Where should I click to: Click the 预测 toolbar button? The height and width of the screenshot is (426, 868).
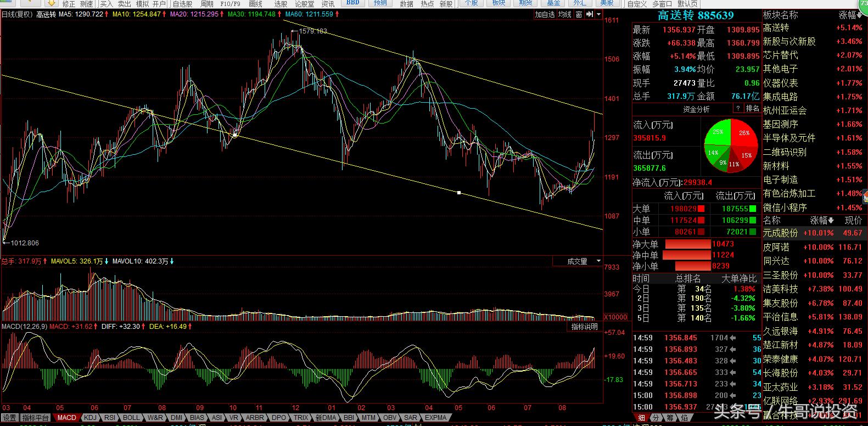(380, 3)
